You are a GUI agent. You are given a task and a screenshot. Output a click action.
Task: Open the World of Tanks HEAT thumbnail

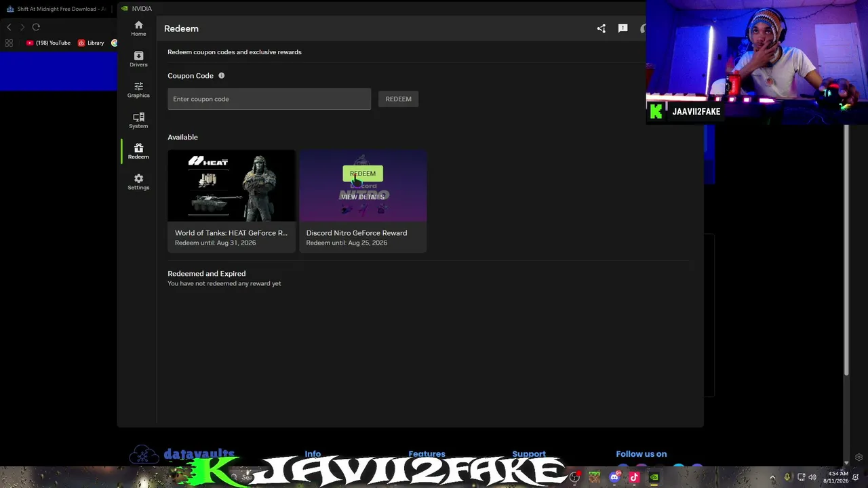[231, 186]
